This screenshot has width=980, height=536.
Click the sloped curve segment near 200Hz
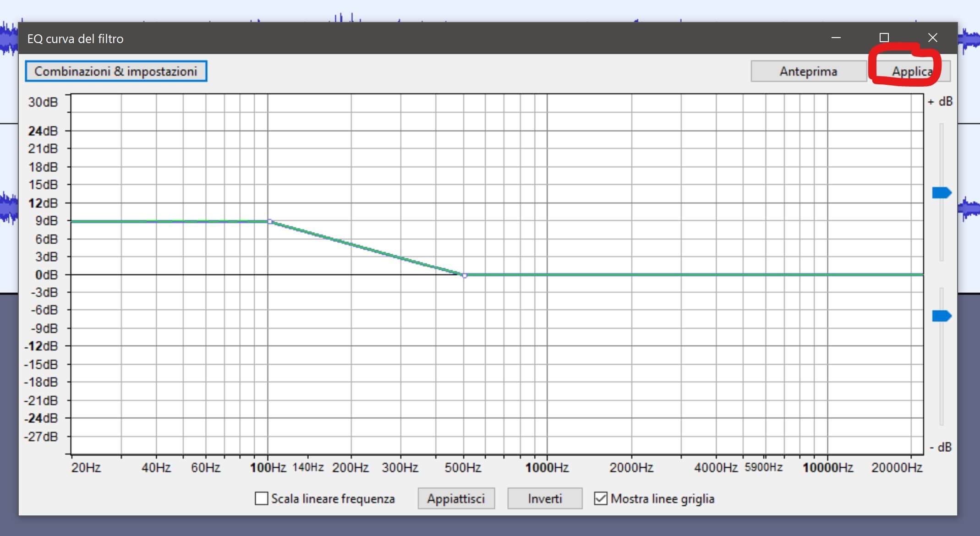351,244
